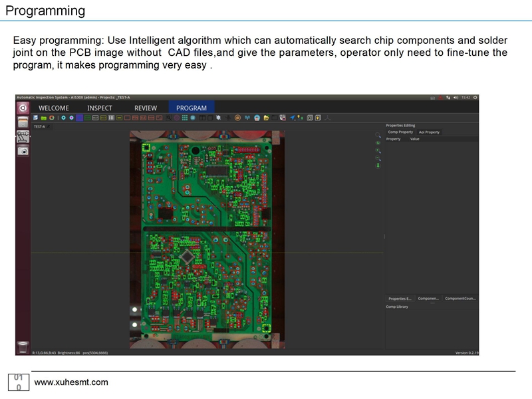Click the www.xuhesmt.com footer link
This screenshot has width=532, height=399.
(x=71, y=382)
